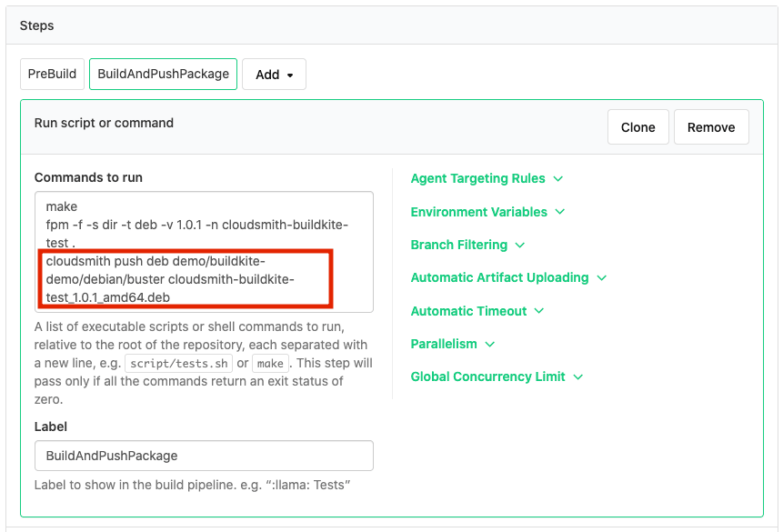Remove the Run script step
This screenshot has height=532, width=783.
pyautogui.click(x=711, y=127)
